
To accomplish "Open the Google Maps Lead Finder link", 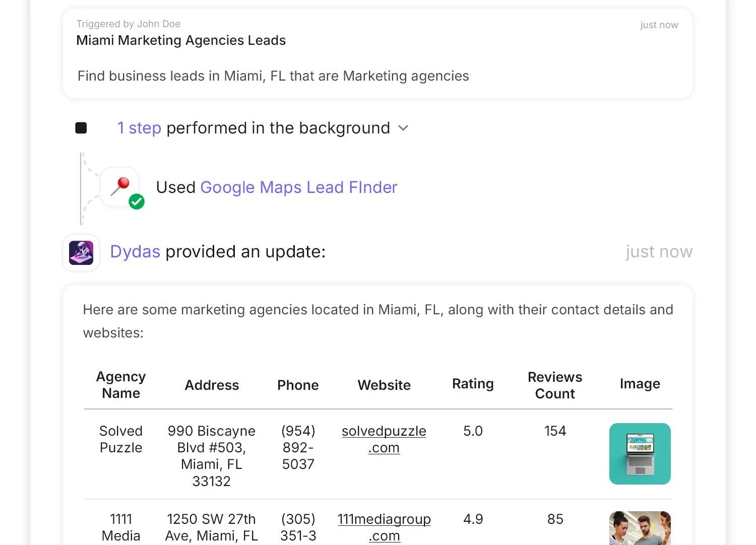I will [298, 187].
